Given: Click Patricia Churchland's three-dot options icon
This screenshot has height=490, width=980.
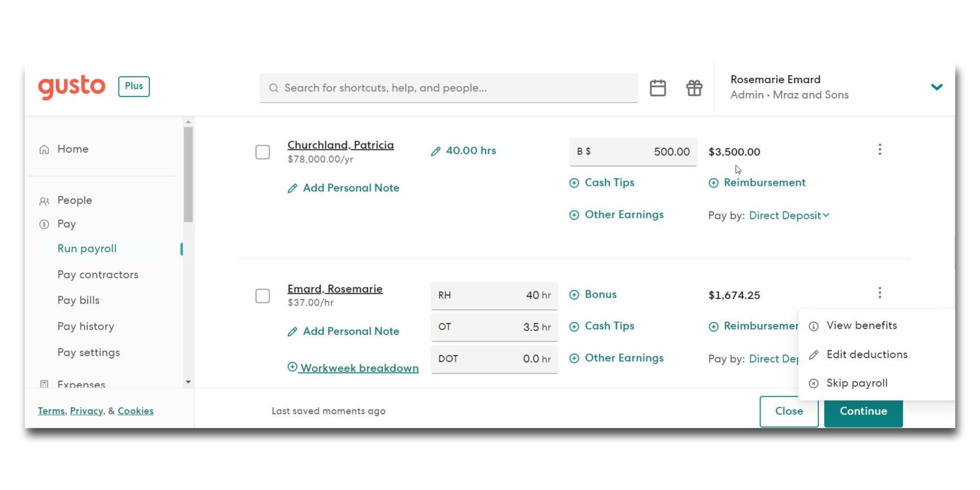Looking at the screenshot, I should coord(880,149).
